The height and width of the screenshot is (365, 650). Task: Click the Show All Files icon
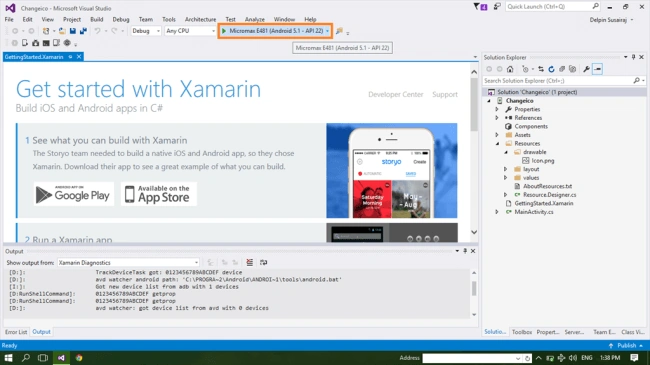pyautogui.click(x=572, y=69)
